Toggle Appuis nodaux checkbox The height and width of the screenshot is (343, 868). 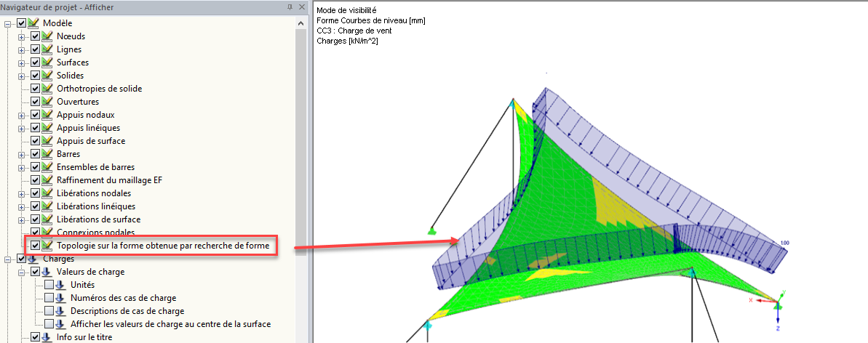(36, 115)
